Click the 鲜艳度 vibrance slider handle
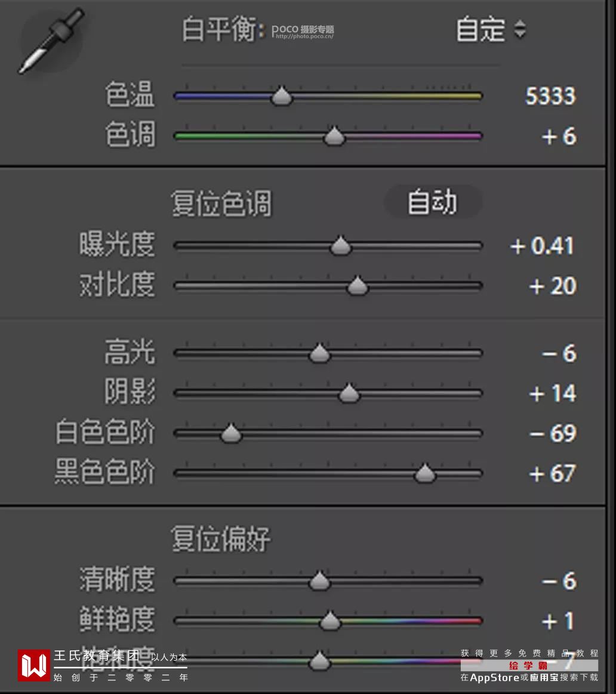The height and width of the screenshot is (694, 616). point(329,621)
